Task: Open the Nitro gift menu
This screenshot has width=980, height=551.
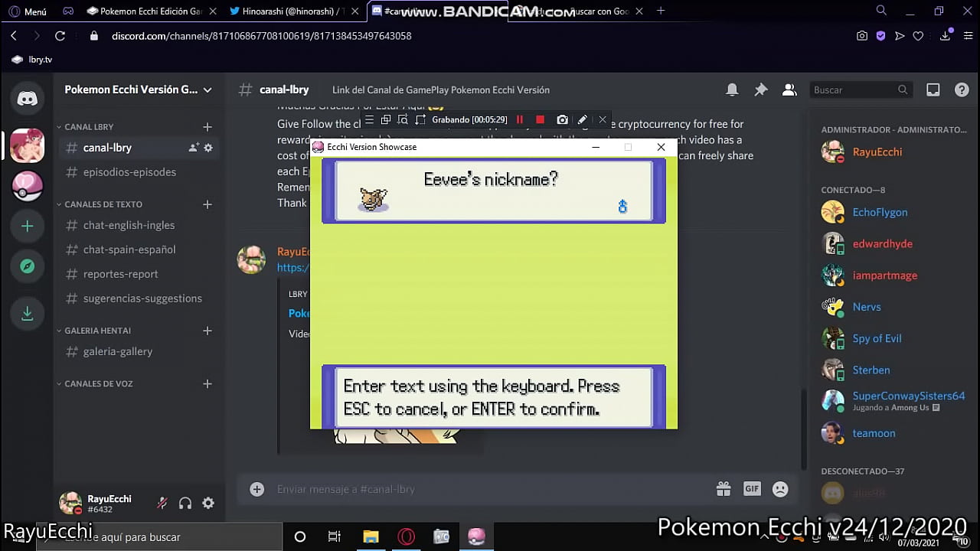Action: (724, 489)
